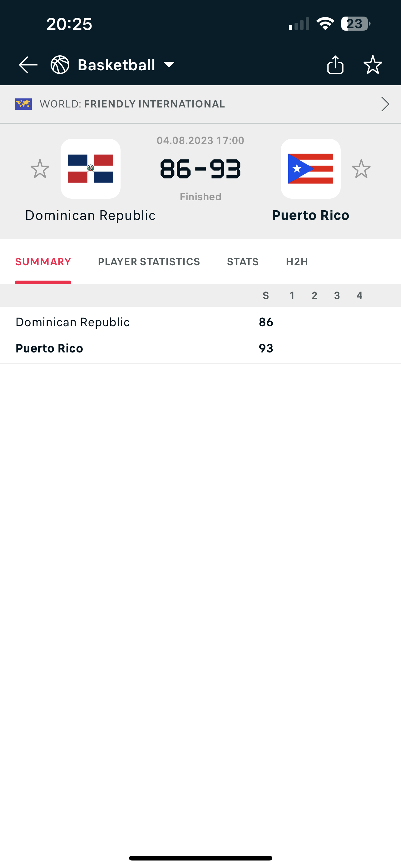Expand Friendly International with right chevron
Image resolution: width=401 pixels, height=868 pixels.
pos(385,104)
